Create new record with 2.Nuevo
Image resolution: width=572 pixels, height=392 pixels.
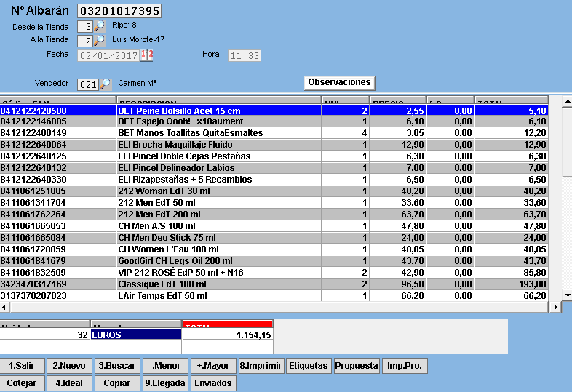tap(69, 366)
